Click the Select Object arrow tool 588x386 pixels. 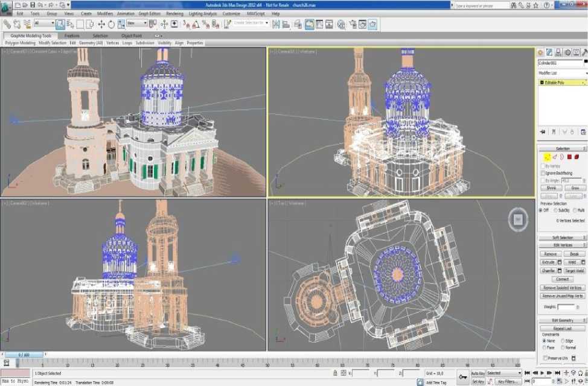pyautogui.click(x=60, y=24)
